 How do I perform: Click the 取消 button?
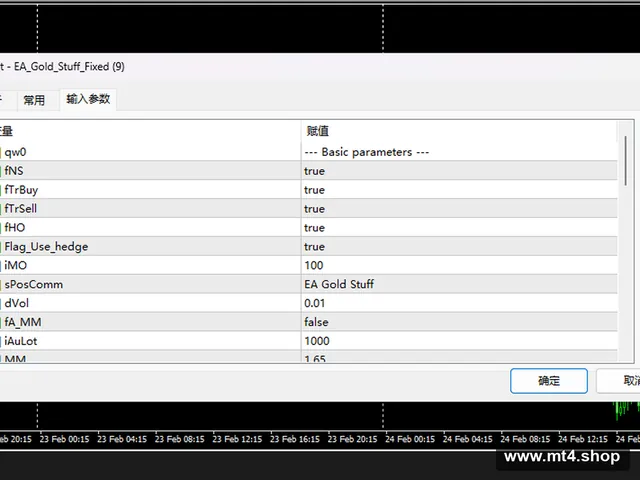click(x=618, y=381)
